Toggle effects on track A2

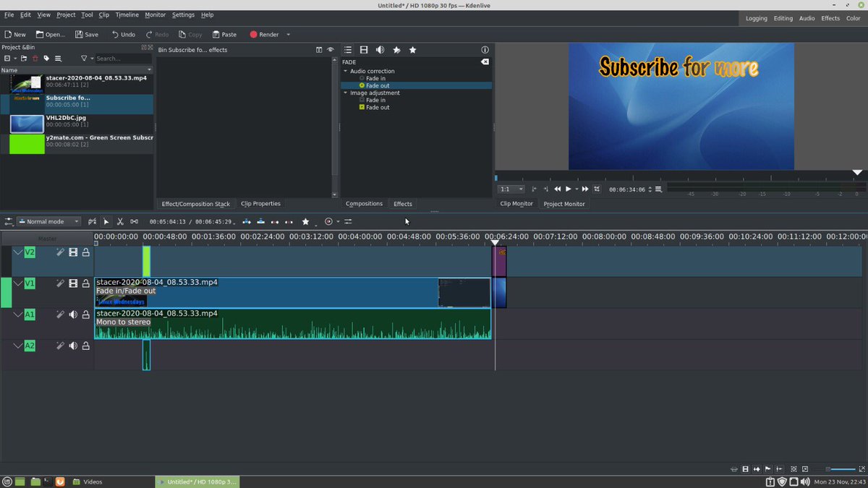coord(61,346)
